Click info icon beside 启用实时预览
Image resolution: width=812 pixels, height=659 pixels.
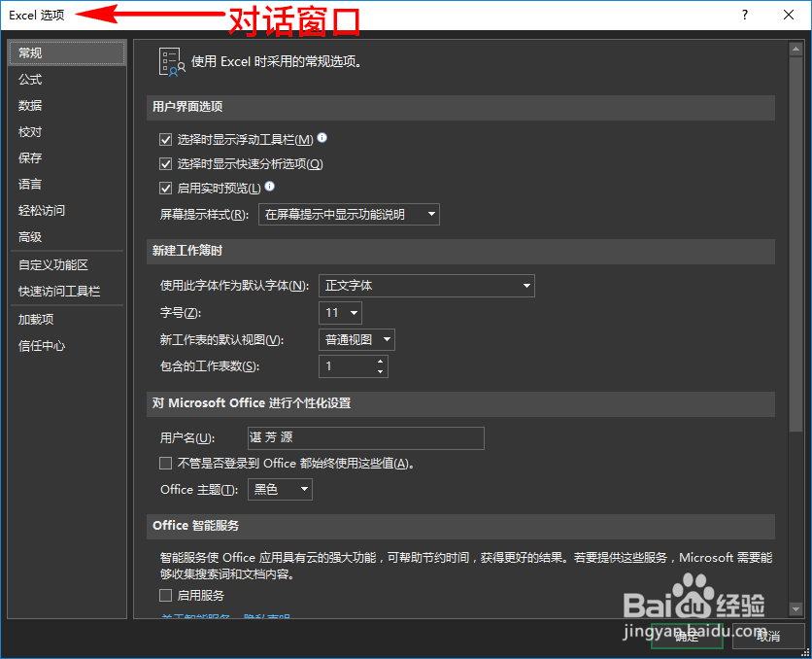[x=270, y=186]
